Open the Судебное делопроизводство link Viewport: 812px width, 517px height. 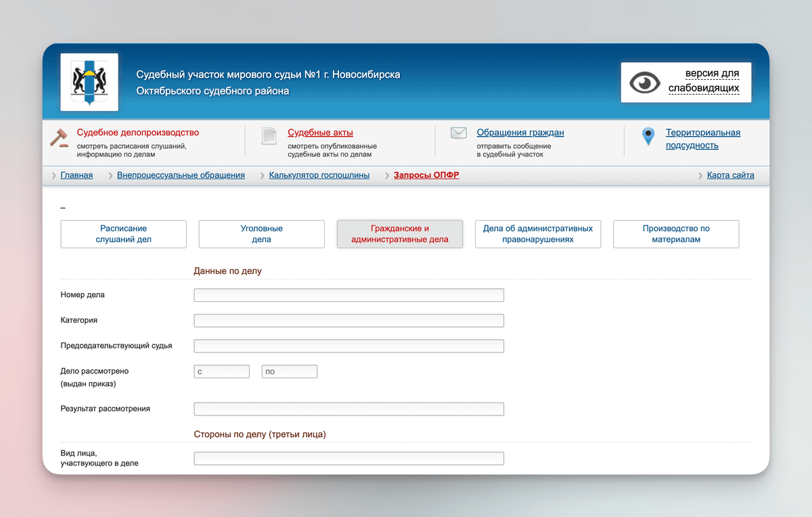(x=138, y=133)
